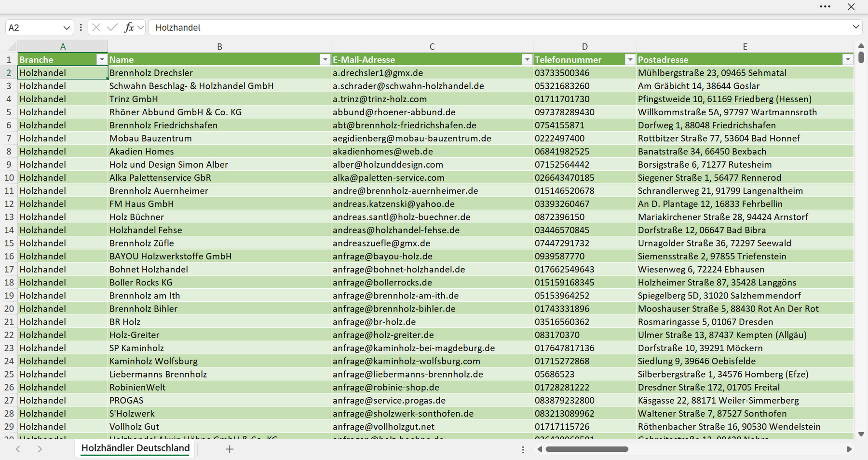Confirm entry with the checkmark icon
The height and width of the screenshot is (460, 868).
pyautogui.click(x=112, y=27)
